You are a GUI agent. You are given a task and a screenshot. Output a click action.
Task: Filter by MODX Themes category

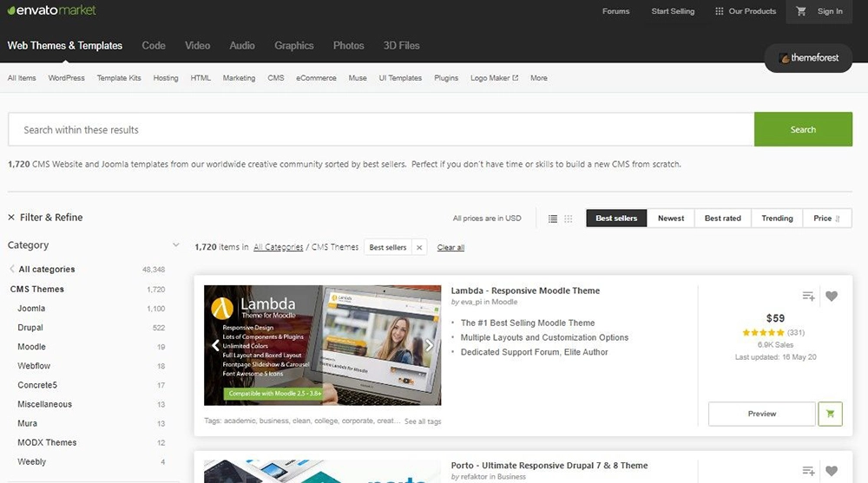click(x=47, y=442)
